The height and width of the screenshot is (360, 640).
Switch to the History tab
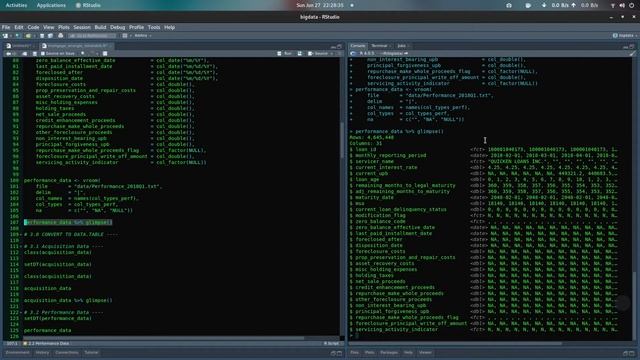42,353
